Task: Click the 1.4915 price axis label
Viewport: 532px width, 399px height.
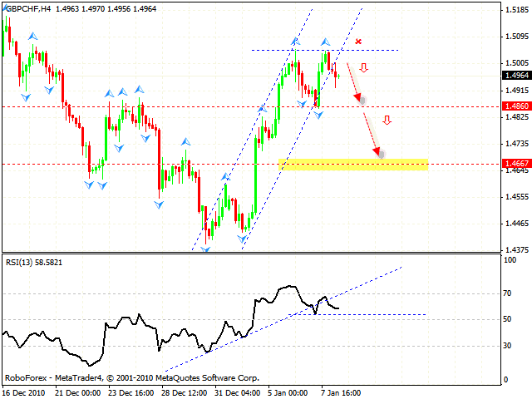Action: pyautogui.click(x=517, y=91)
